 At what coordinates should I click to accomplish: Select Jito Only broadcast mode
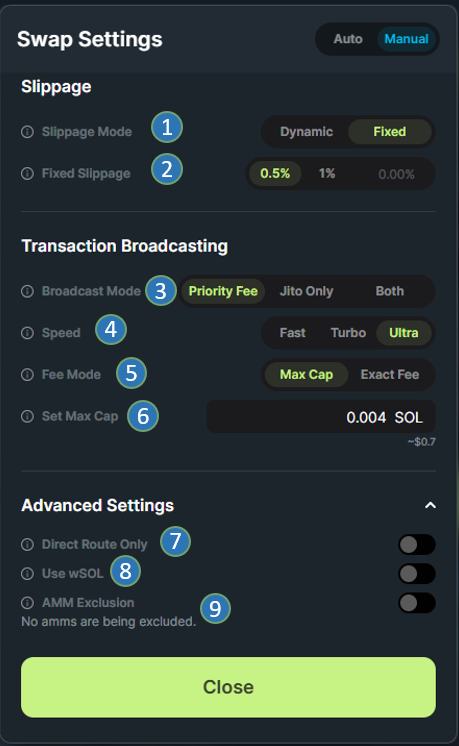click(x=306, y=291)
